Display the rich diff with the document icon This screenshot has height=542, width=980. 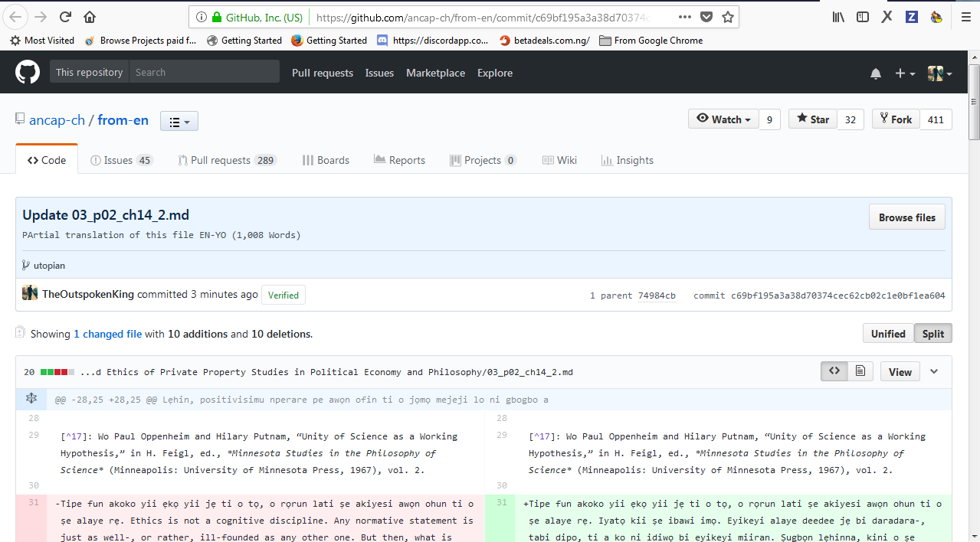860,371
